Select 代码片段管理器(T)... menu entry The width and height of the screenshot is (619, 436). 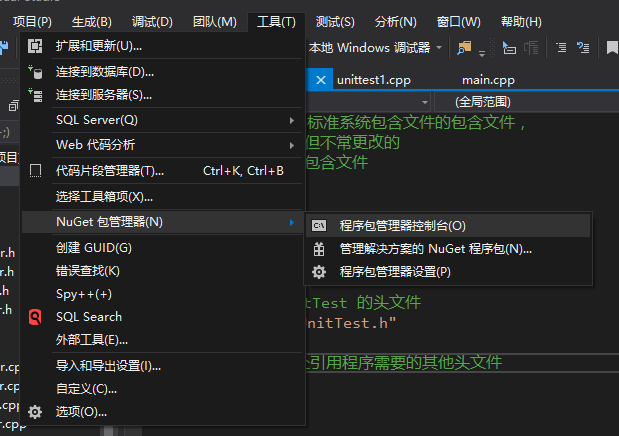tap(163, 171)
